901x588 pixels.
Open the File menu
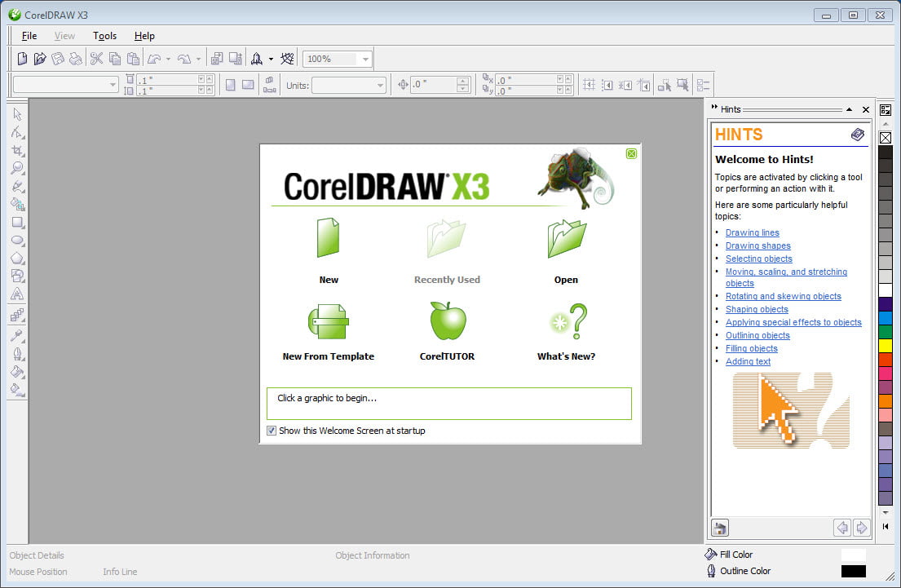(29, 36)
